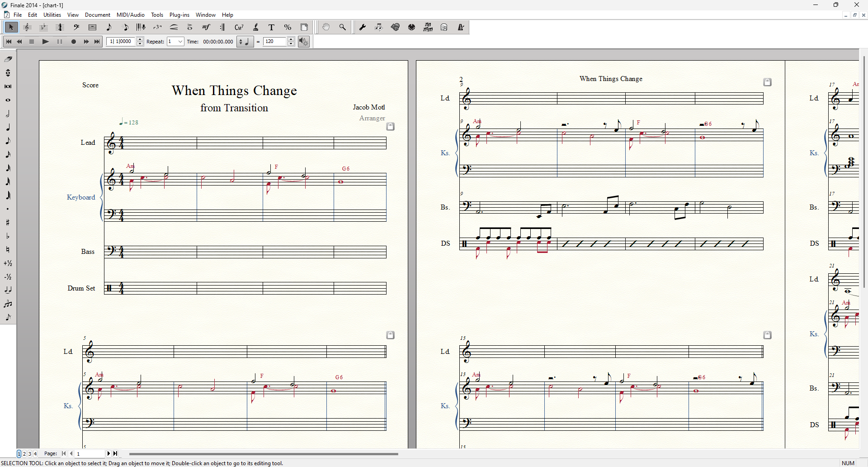Choose the Time Signature tool

60,28
